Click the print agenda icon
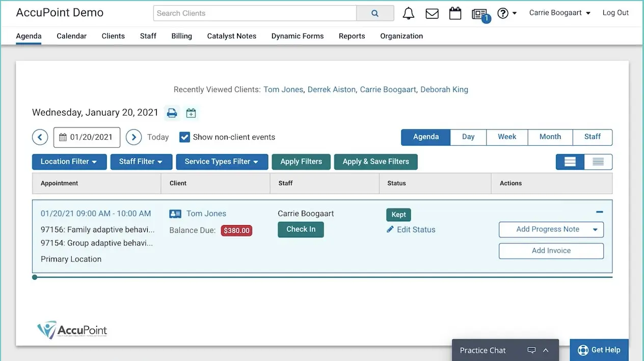 [172, 113]
